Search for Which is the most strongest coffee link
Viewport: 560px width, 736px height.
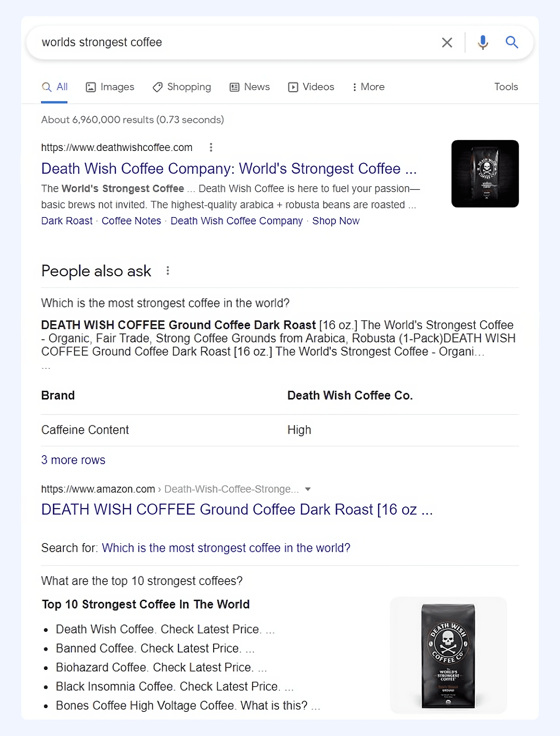[226, 548]
